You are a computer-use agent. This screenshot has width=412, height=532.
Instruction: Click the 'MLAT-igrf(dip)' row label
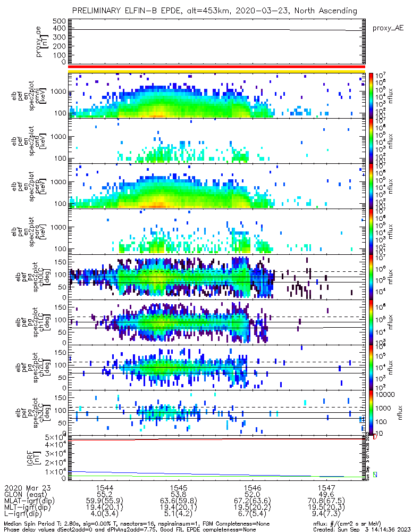[x=29, y=501]
